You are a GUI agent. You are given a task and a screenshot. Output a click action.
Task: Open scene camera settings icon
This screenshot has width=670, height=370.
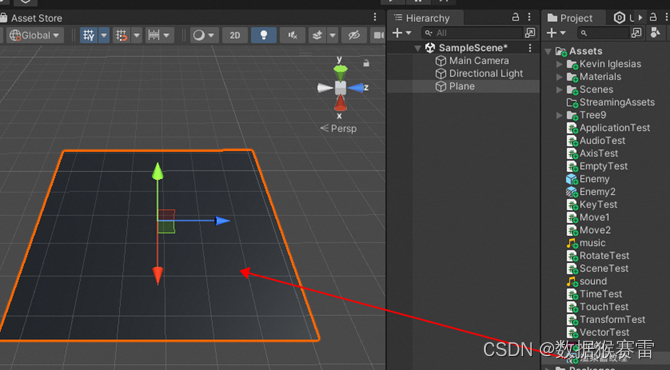point(378,35)
